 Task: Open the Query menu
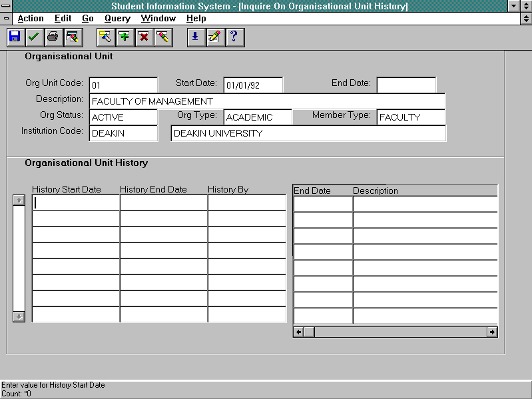coord(117,19)
